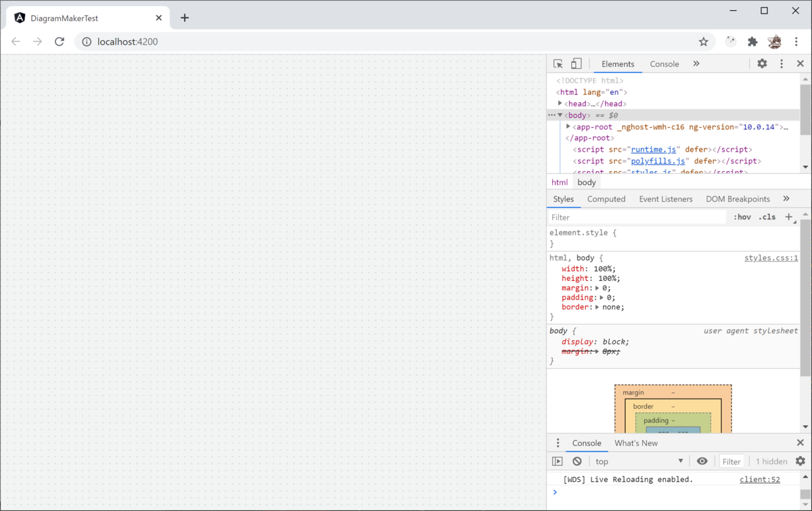Open the Chrome profile avatar
The width and height of the screenshot is (812, 511).
coord(775,42)
